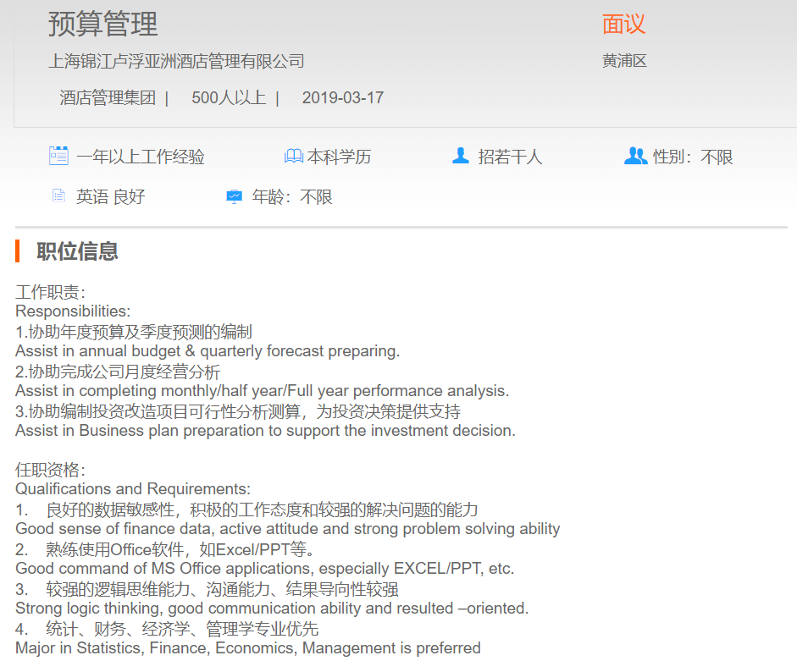Click the orange bar beside 职位信息
Viewport: 797px width, 672px height.
point(18,251)
